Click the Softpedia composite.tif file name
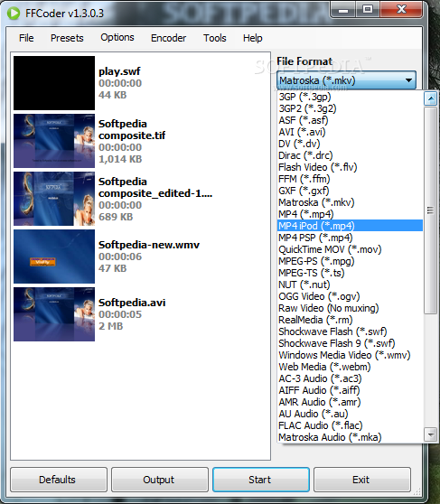Image resolution: width=440 pixels, height=504 pixels. pos(132,129)
